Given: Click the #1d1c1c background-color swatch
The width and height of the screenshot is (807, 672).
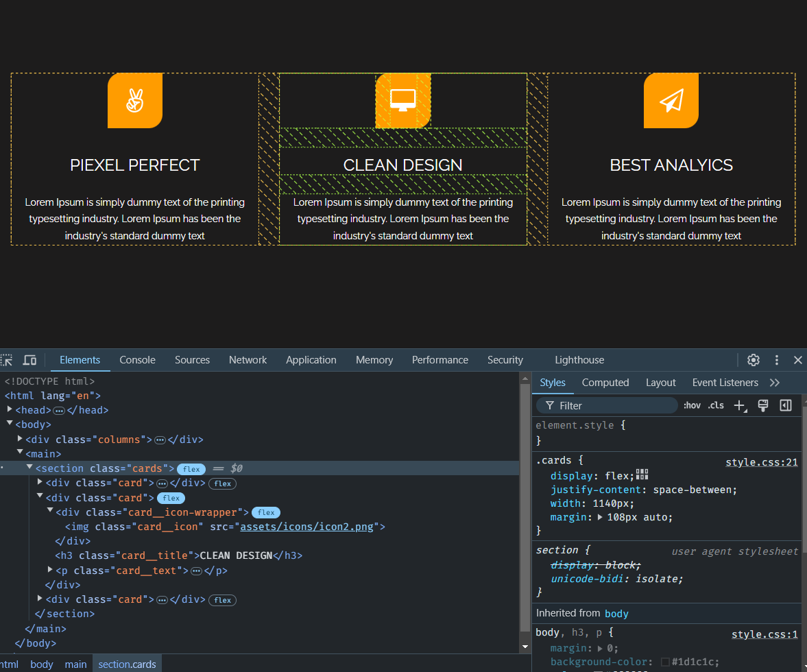Looking at the screenshot, I should pyautogui.click(x=665, y=662).
